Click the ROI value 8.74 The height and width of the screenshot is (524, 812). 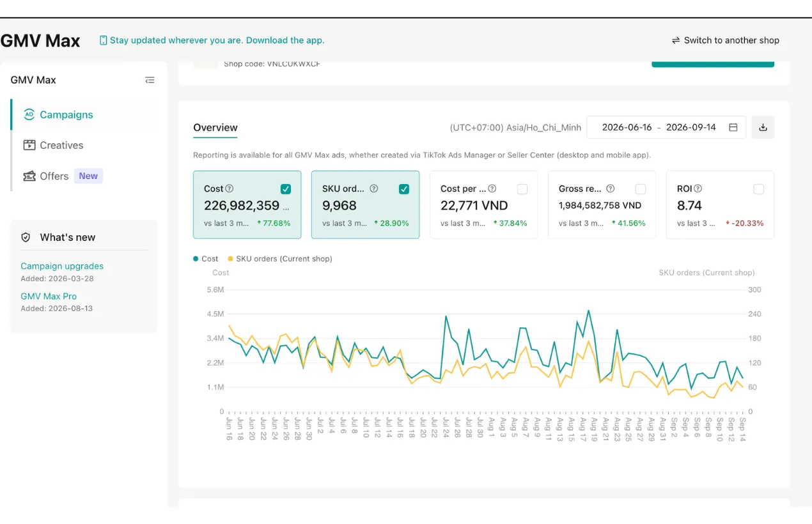pos(689,206)
